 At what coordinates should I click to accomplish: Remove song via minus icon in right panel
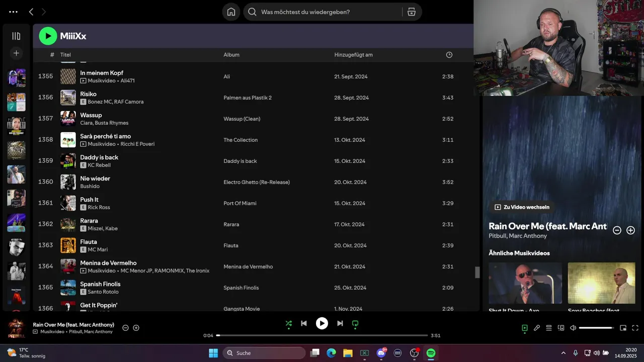(617, 230)
